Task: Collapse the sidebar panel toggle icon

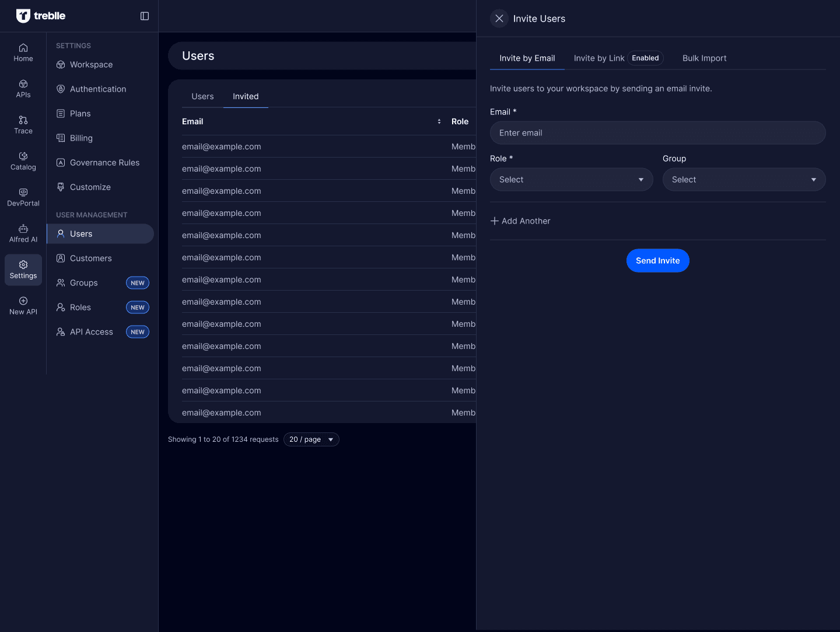Action: pos(145,16)
